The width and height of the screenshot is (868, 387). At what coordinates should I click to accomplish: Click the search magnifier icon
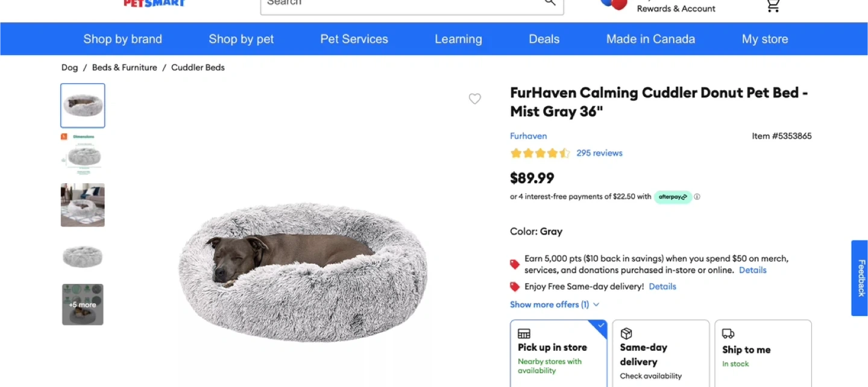coord(550,3)
